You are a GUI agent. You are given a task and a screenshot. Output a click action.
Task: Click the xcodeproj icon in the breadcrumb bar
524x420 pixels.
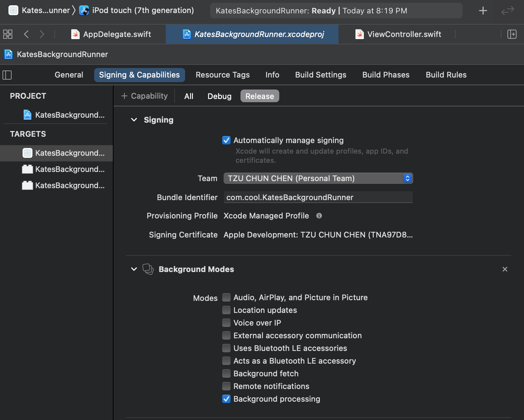pos(8,54)
